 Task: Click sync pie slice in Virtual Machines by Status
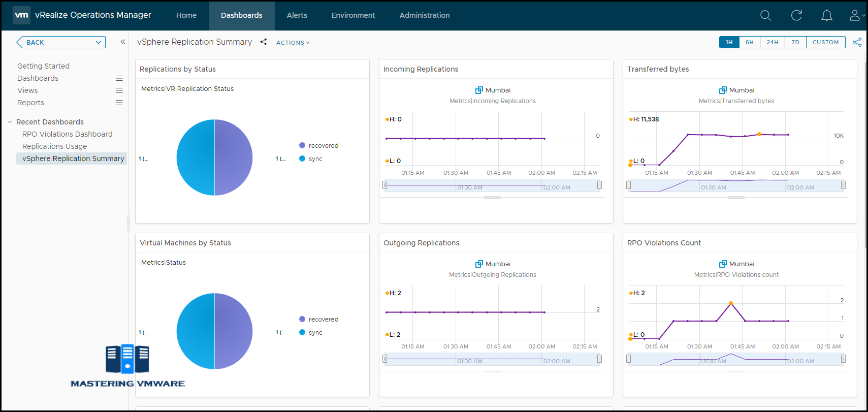[x=196, y=331]
